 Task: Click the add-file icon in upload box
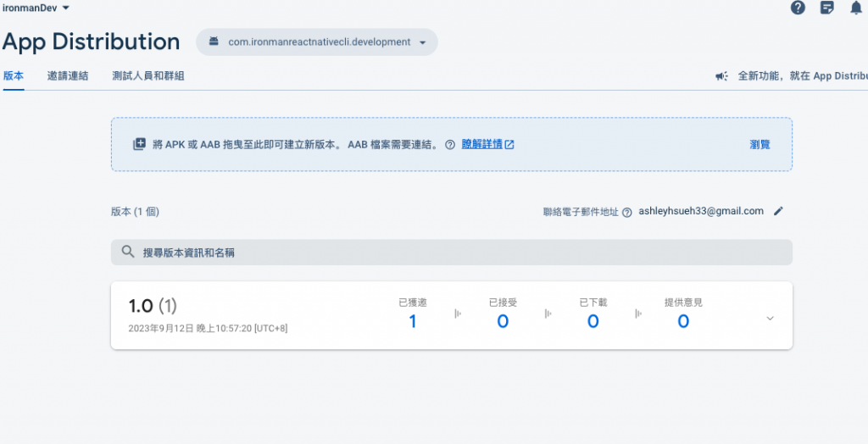[140, 144]
